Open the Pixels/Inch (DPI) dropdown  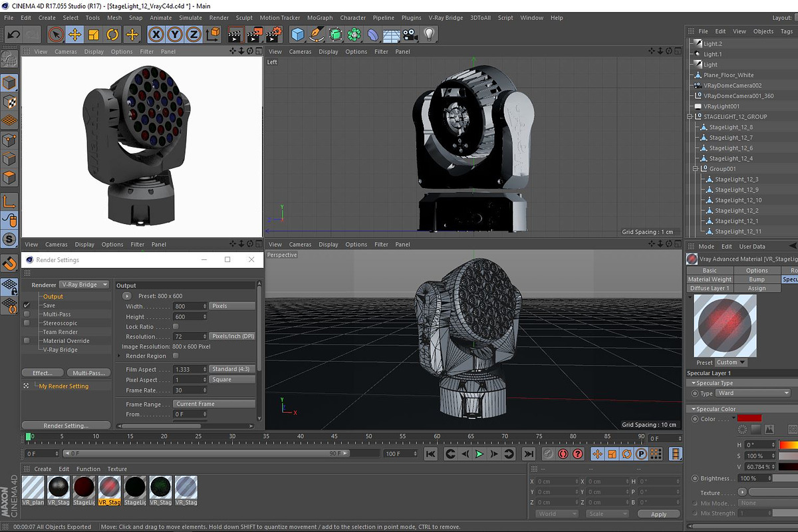pyautogui.click(x=232, y=336)
